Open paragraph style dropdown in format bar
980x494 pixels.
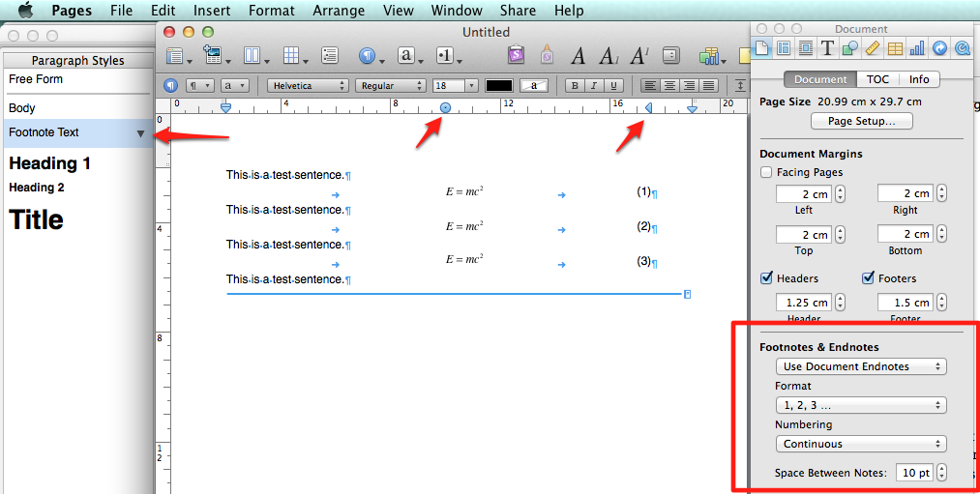point(200,86)
